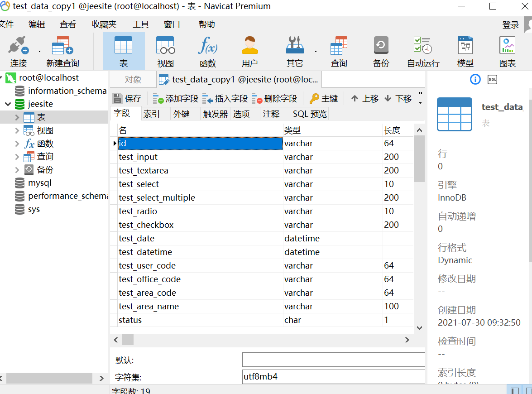Image resolution: width=532 pixels, height=394 pixels.
Task: Open the 帮助 menu
Action: (x=206, y=24)
